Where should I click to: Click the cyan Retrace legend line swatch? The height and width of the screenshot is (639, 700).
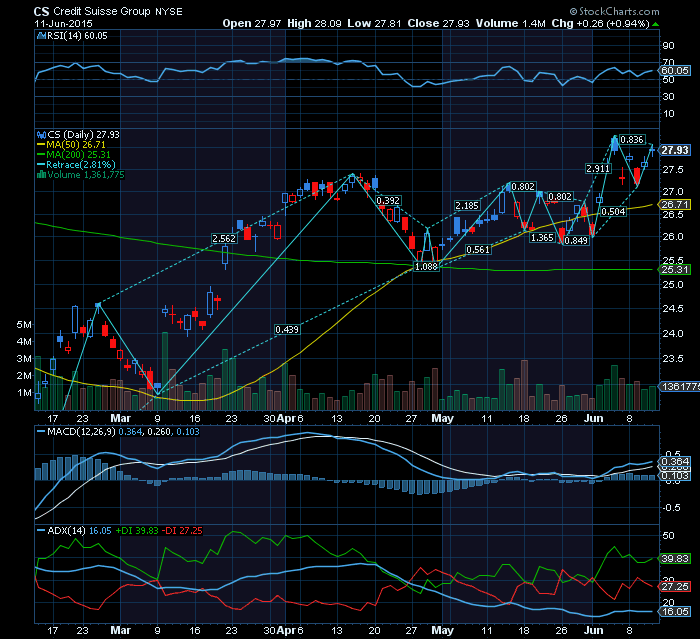click(x=42, y=165)
